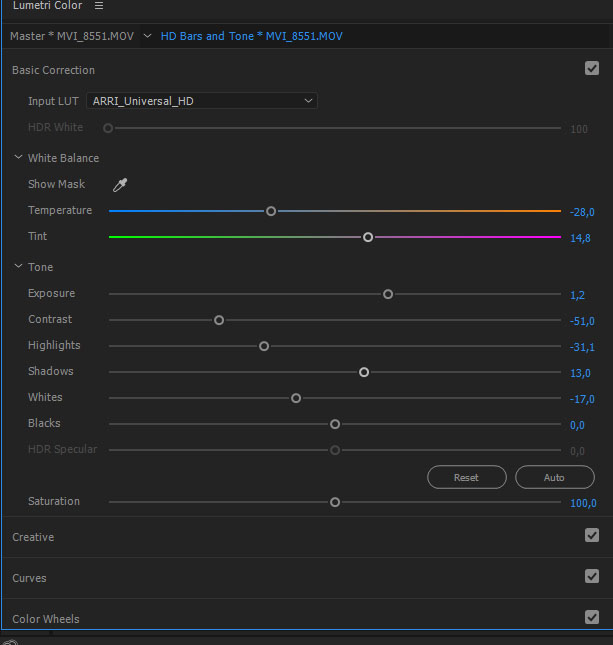Image resolution: width=613 pixels, height=645 pixels.
Task: Toggle the Curves section checkbox
Action: click(x=591, y=576)
